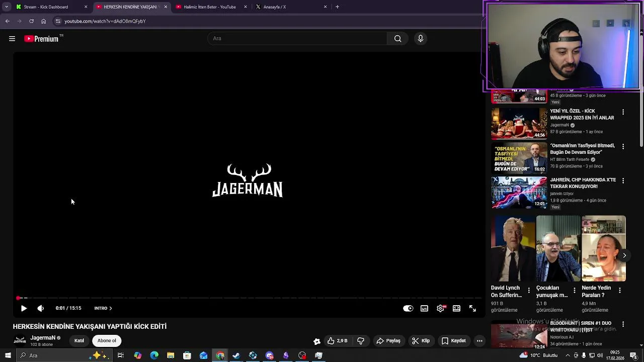This screenshot has height=362, width=644.
Task: Mute the video volume
Action: (41, 308)
